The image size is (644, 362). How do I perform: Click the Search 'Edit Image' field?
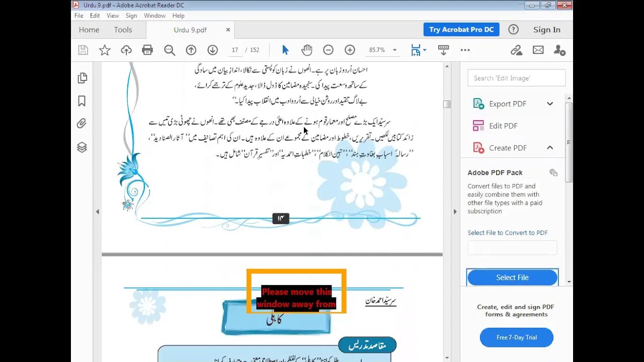[516, 78]
